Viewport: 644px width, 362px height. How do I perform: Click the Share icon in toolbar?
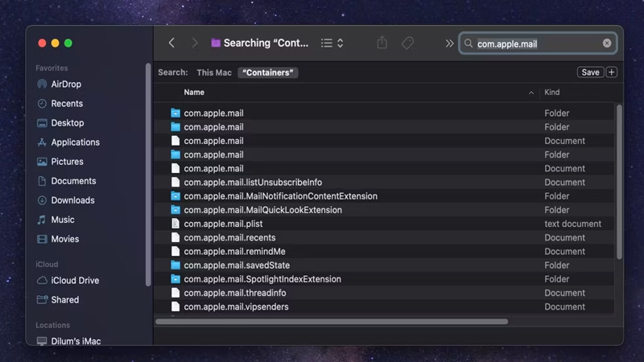click(x=382, y=43)
